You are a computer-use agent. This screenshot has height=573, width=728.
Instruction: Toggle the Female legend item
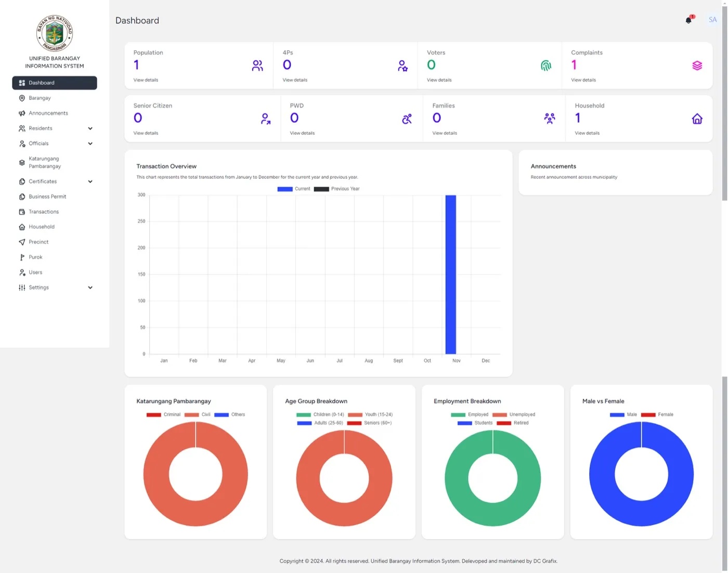[x=657, y=414]
